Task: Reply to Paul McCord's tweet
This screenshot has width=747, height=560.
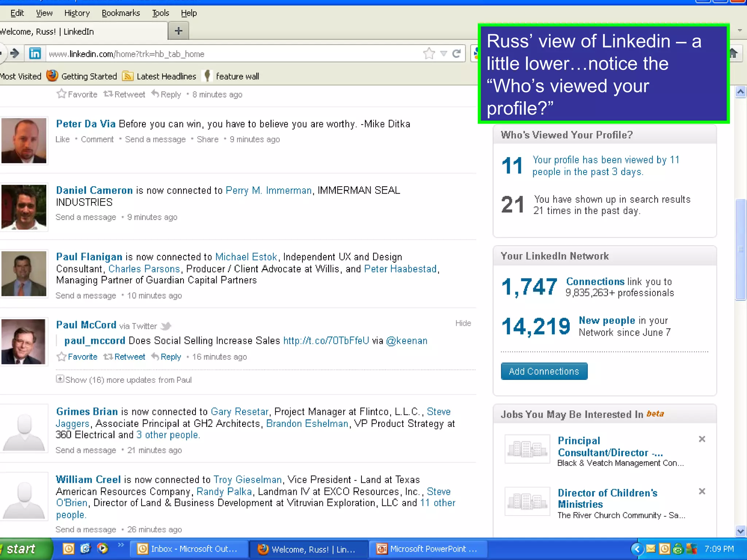Action: (x=166, y=357)
